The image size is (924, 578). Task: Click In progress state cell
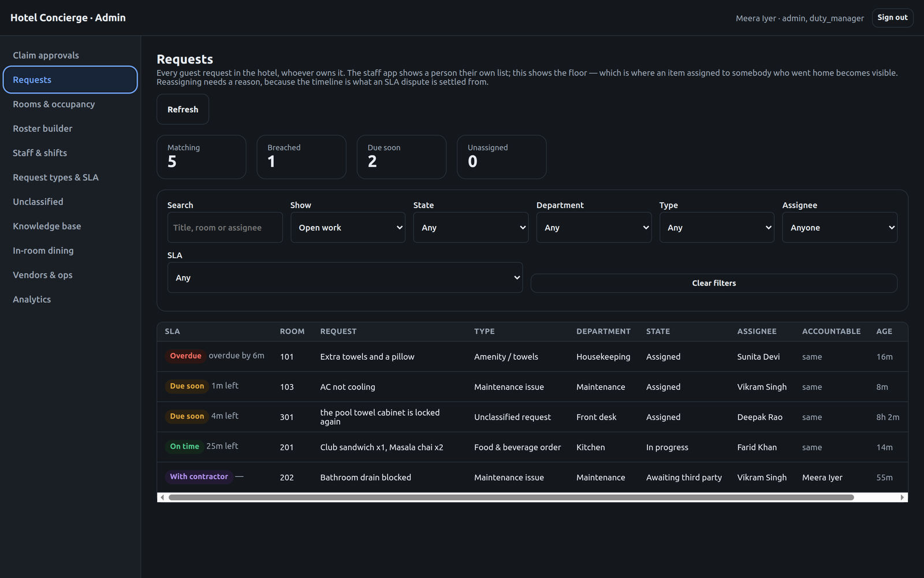(x=667, y=447)
